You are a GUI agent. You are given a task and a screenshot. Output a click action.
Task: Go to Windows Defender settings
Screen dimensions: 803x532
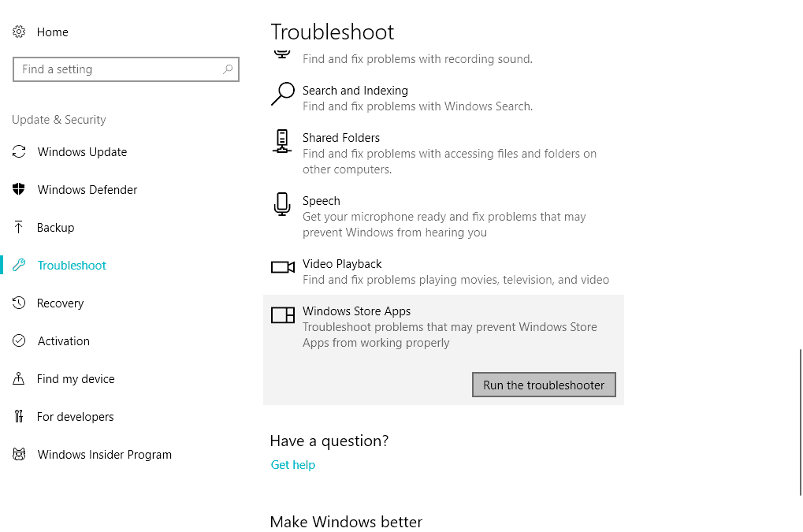[x=87, y=189]
